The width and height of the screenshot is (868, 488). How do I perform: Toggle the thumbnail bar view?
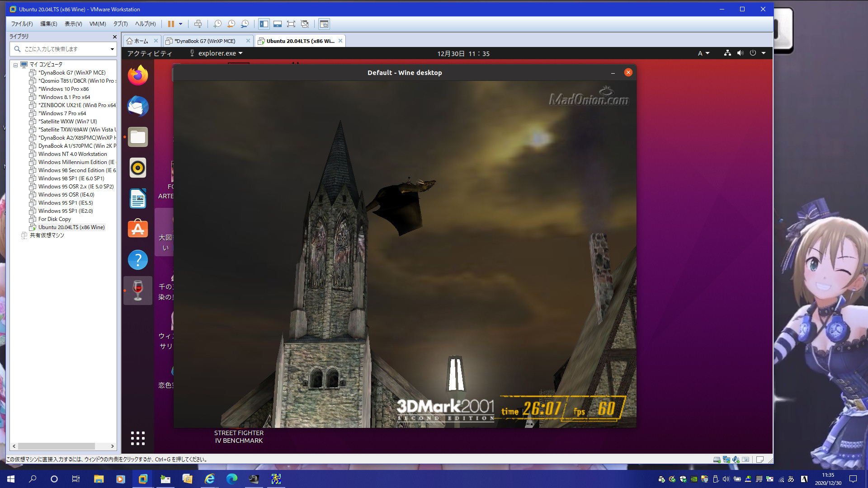tap(278, 24)
